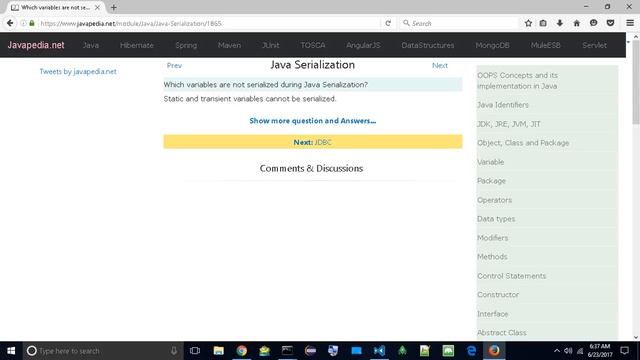This screenshot has width=640, height=360.
Task: Open the Maven menu in navbar
Action: (x=229, y=45)
